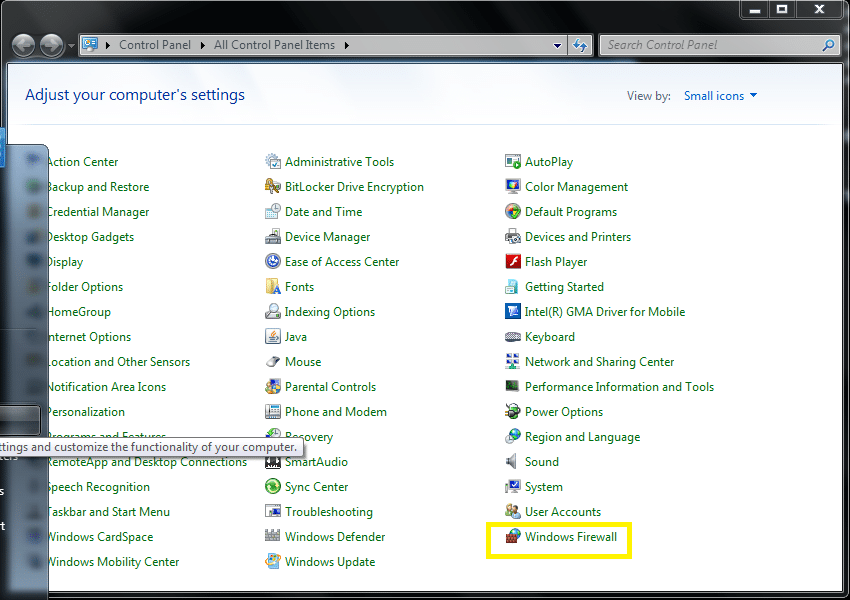
Task: Open the Windows Defender icon
Action: pyautogui.click(x=273, y=536)
